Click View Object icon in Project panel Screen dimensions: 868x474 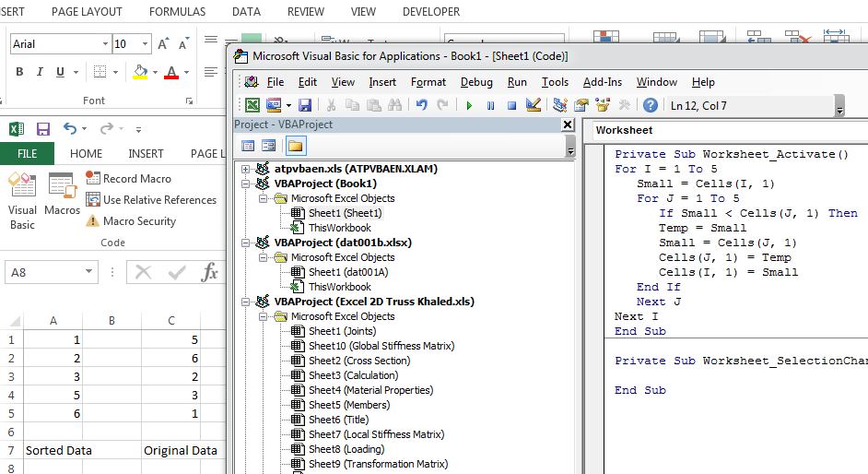coord(268,146)
